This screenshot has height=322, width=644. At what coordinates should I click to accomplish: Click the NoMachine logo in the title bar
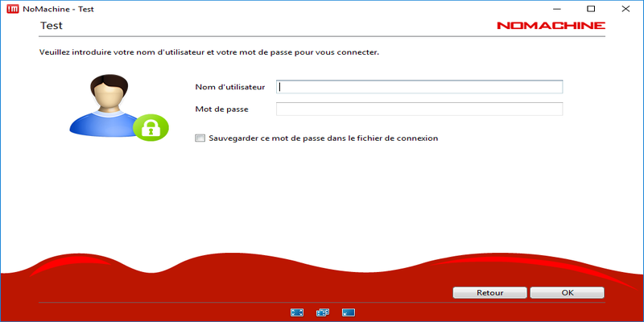coord(13,9)
